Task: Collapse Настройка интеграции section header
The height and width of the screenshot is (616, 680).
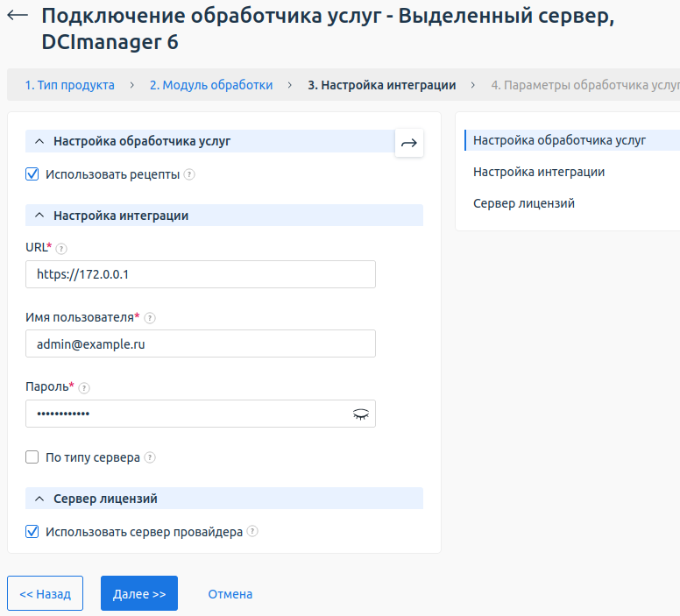Action: [39, 216]
